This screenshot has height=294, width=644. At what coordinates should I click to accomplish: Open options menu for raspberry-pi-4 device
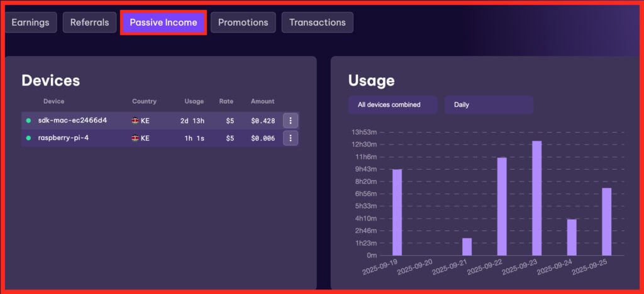[x=290, y=138]
